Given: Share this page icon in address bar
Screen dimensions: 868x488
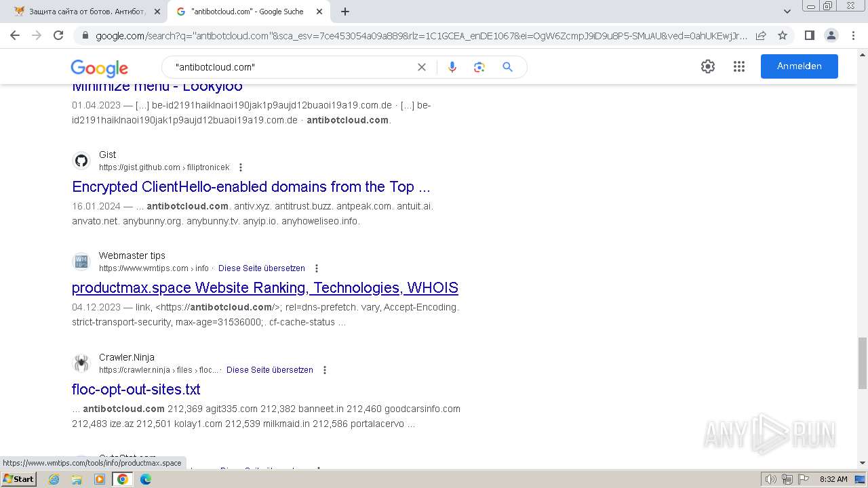Looking at the screenshot, I should coord(761,35).
